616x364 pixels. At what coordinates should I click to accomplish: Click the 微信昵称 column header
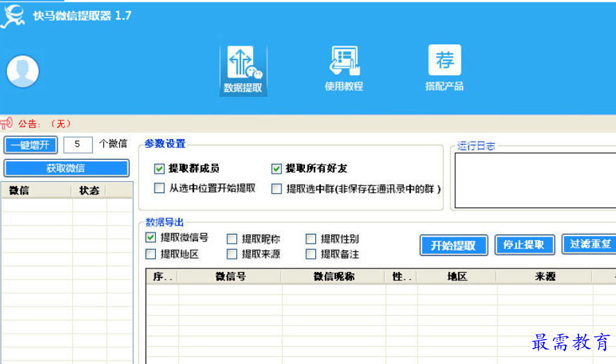(x=333, y=277)
